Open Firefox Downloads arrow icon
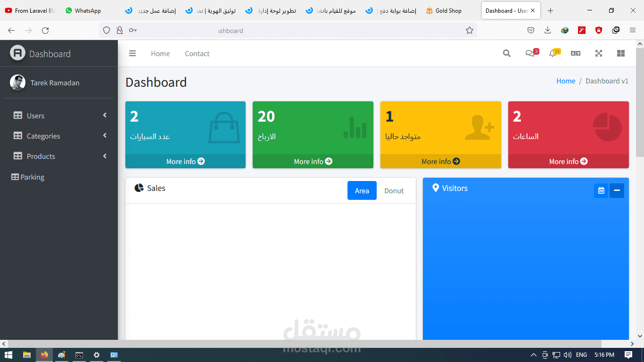Image resolution: width=644 pixels, height=362 pixels. click(x=548, y=30)
